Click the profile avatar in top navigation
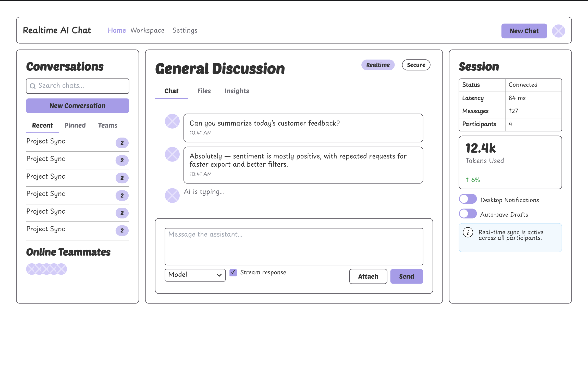Viewport: 588px width, 367px height. click(558, 31)
